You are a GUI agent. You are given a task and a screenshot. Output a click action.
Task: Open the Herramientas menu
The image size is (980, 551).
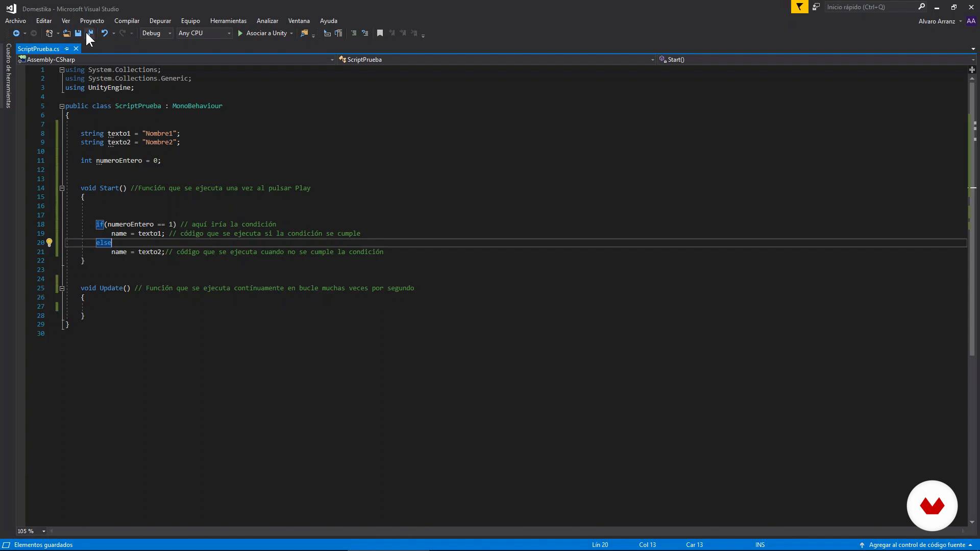(x=228, y=21)
